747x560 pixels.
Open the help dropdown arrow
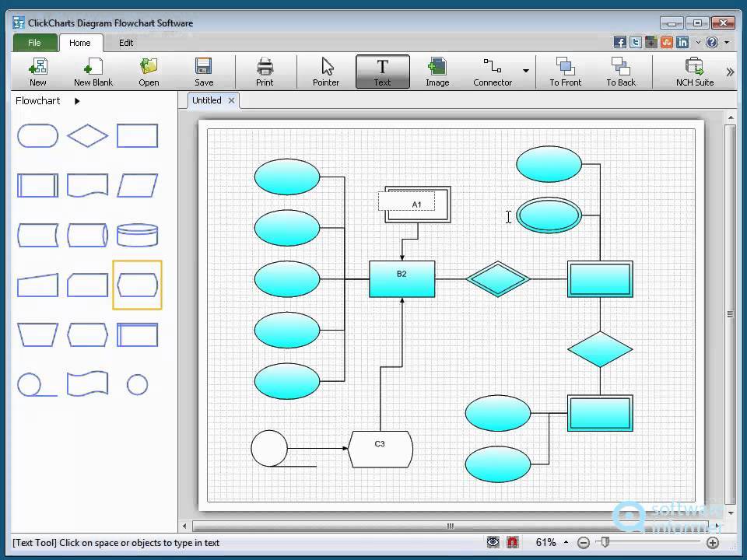coord(727,42)
